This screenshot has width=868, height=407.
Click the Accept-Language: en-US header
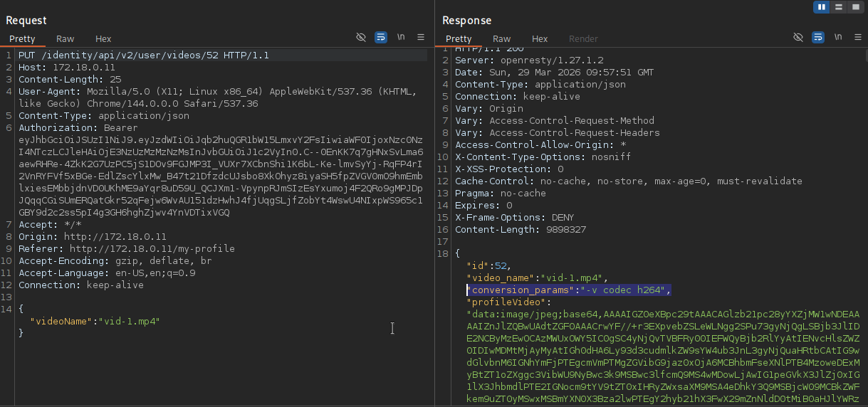coord(107,273)
